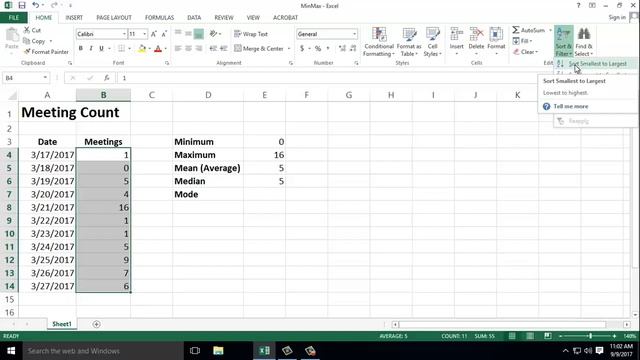This screenshot has height=360, width=640.
Task: Select column B header
Action: tap(103, 95)
